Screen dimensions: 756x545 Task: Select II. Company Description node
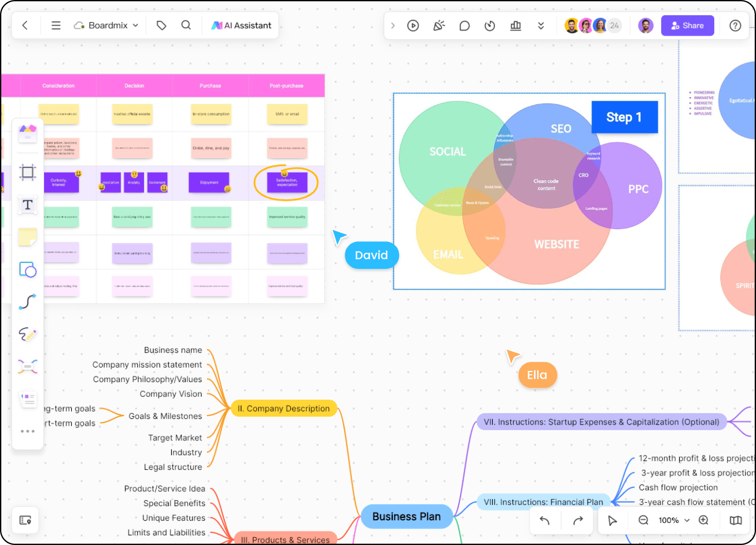284,409
